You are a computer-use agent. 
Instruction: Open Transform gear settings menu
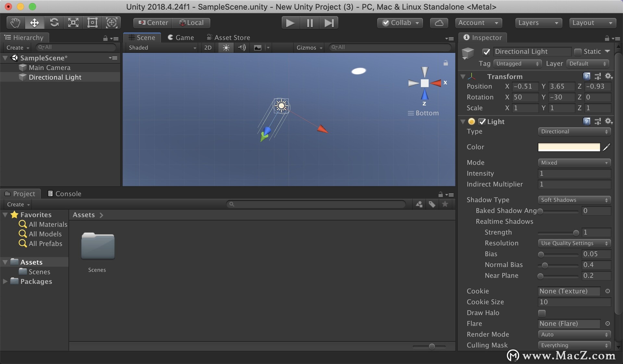pos(609,76)
